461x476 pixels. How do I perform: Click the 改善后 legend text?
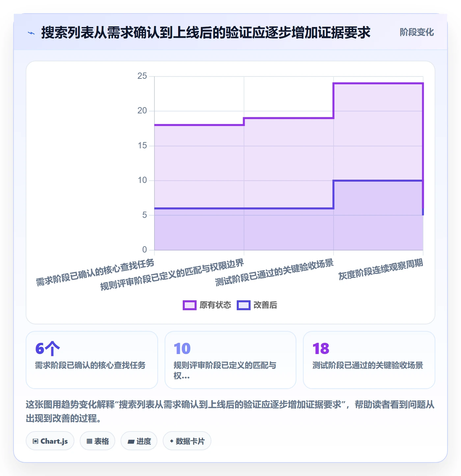(265, 305)
